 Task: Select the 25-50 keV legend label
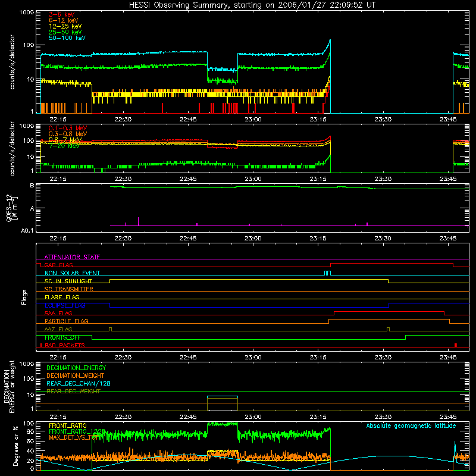click(65, 32)
